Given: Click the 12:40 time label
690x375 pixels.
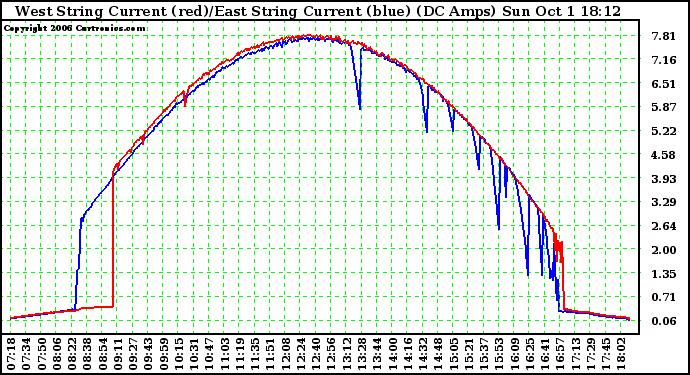Looking at the screenshot, I should point(316,354).
